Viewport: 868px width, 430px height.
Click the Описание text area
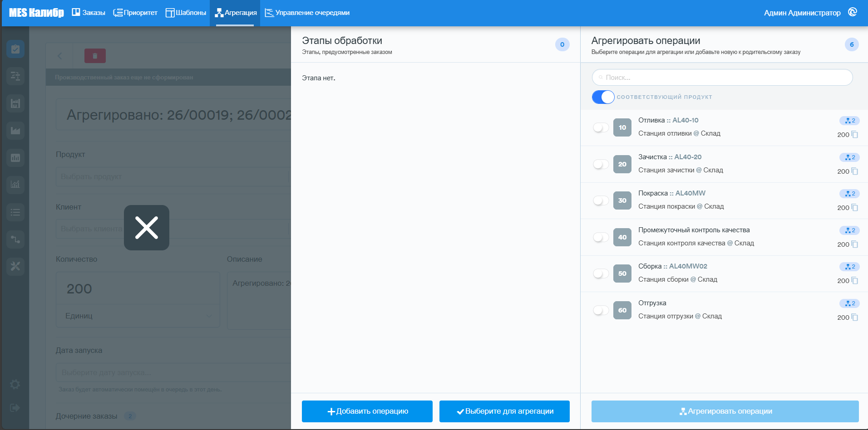point(259,300)
